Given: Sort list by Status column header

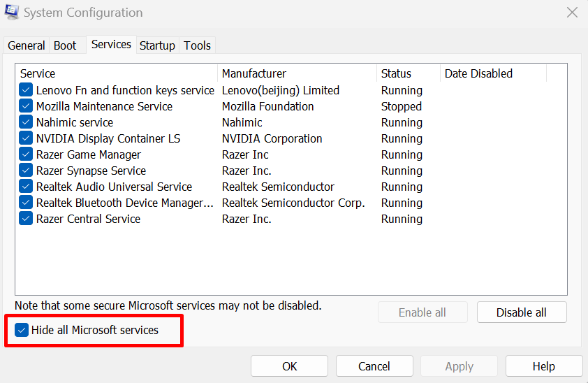Looking at the screenshot, I should tap(396, 73).
